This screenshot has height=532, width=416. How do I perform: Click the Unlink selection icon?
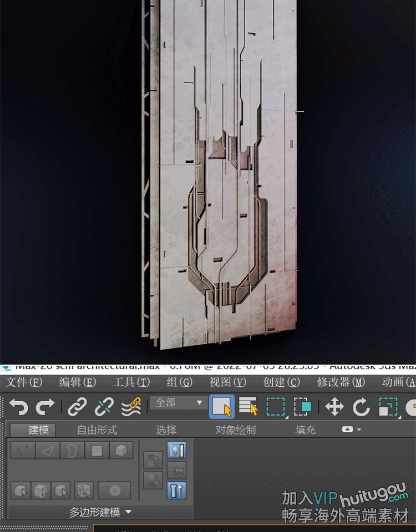[x=104, y=407]
